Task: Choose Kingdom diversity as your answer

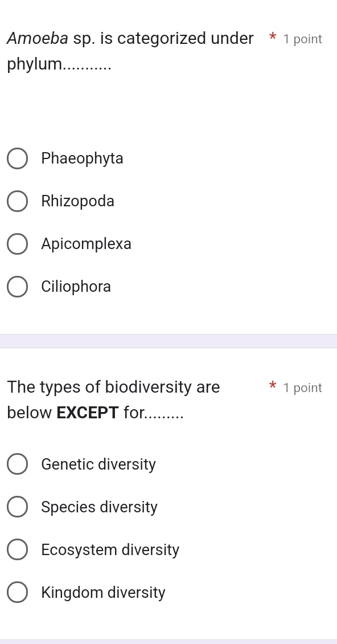Action: click(x=17, y=592)
